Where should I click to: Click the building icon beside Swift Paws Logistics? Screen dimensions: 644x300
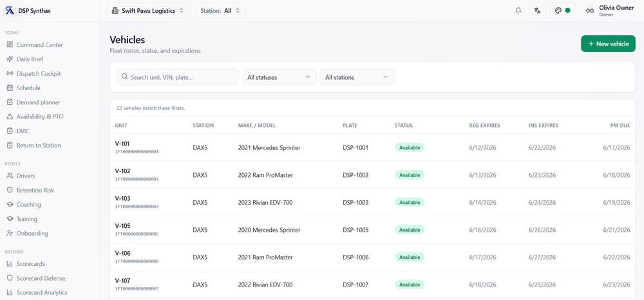pos(115,11)
